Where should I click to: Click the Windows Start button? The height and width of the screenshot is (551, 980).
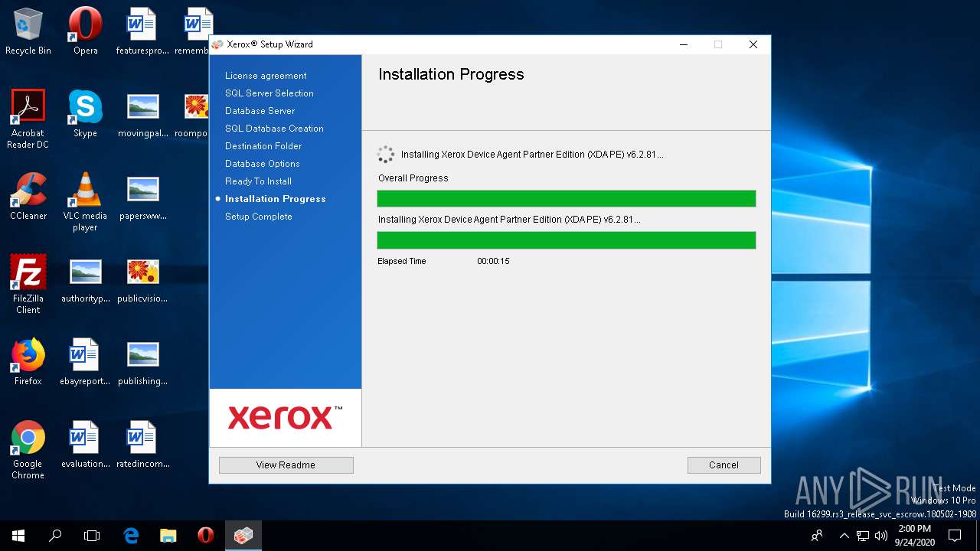18,536
